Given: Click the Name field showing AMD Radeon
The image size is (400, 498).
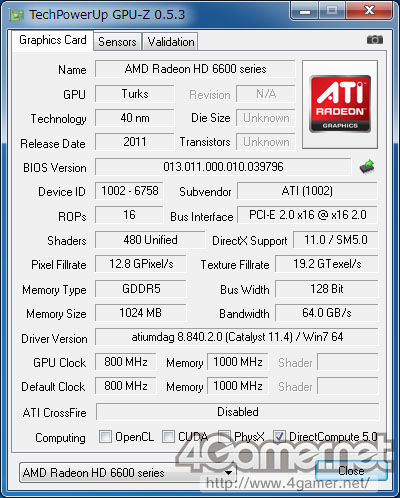Looking at the screenshot, I should pyautogui.click(x=195, y=69).
